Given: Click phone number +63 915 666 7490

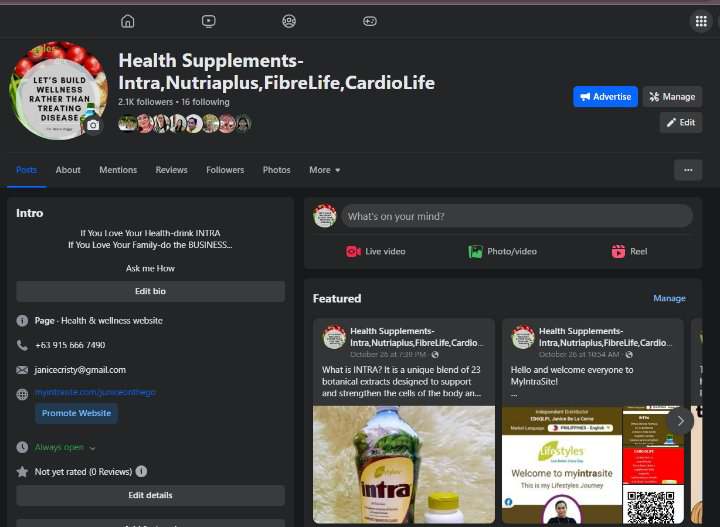Looking at the screenshot, I should click(x=70, y=345).
